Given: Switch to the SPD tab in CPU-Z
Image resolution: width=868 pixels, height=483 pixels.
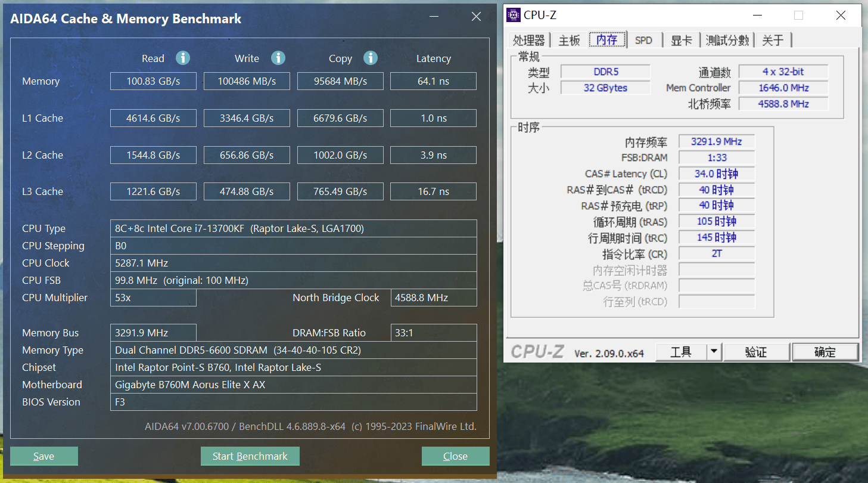Looking at the screenshot, I should [644, 39].
